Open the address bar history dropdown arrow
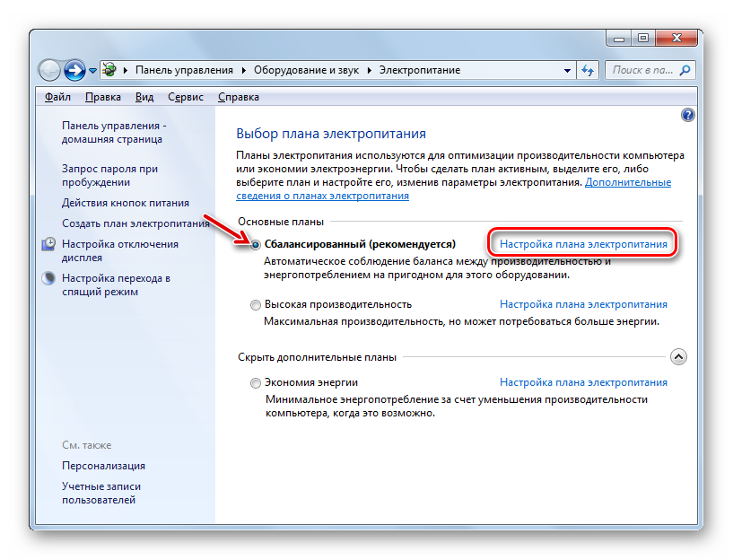The height and width of the screenshot is (560, 733). pos(567,70)
